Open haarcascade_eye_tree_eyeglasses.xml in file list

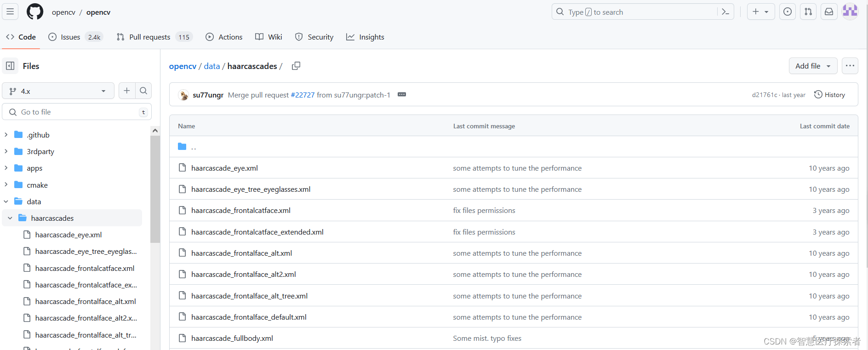point(251,189)
